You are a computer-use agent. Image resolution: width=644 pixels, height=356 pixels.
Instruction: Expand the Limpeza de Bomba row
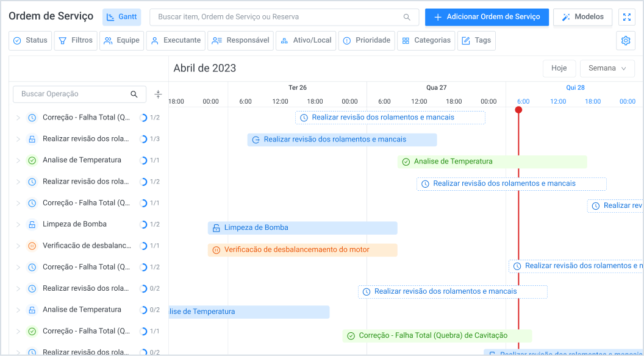(18, 224)
